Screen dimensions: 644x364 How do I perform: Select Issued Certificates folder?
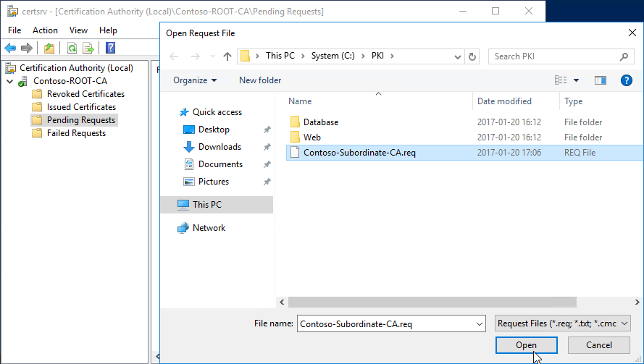(x=81, y=107)
